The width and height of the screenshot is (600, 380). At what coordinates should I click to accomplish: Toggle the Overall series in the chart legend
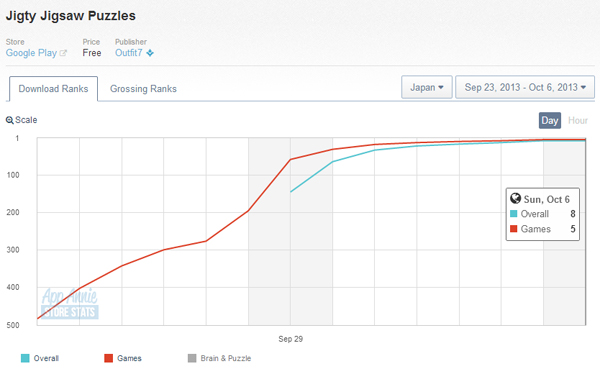coord(40,358)
